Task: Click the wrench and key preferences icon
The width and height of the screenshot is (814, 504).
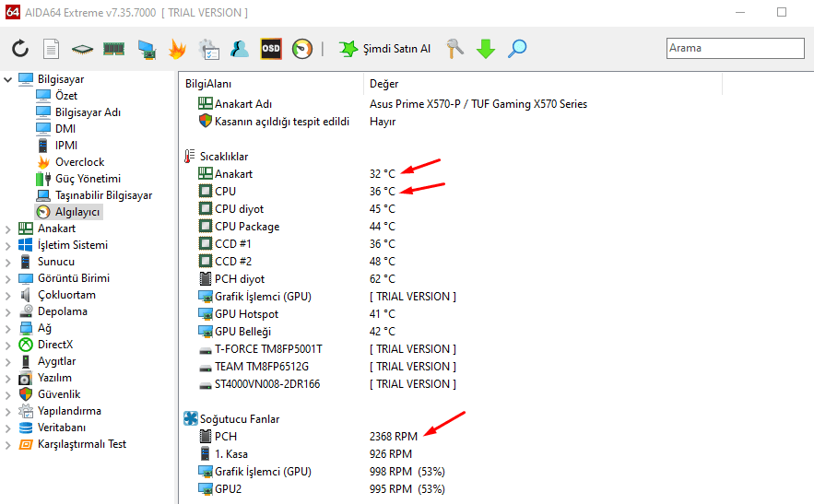Action: pyautogui.click(x=454, y=49)
